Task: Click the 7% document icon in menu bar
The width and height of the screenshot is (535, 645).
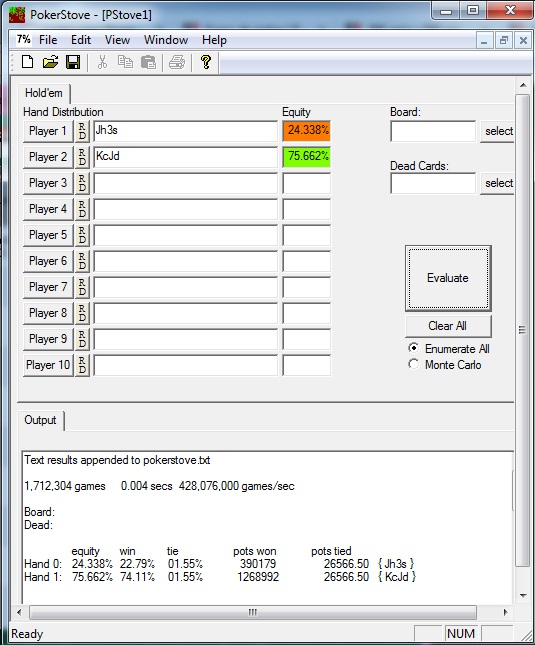Action: tap(23, 39)
